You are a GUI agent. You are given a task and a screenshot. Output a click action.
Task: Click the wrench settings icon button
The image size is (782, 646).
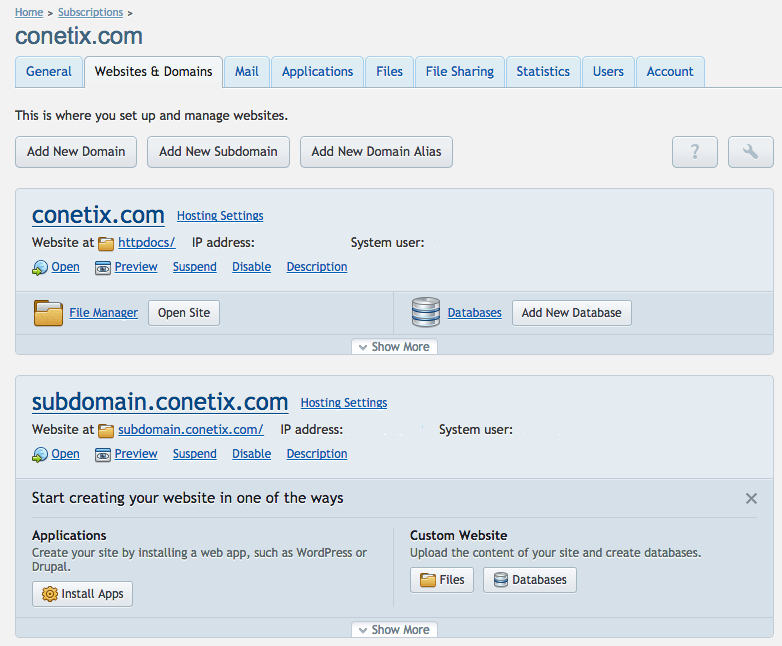(751, 152)
